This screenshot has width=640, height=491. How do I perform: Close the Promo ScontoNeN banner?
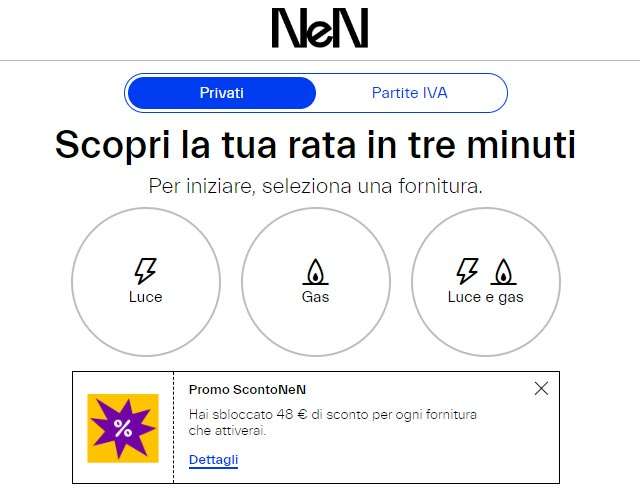pos(541,388)
